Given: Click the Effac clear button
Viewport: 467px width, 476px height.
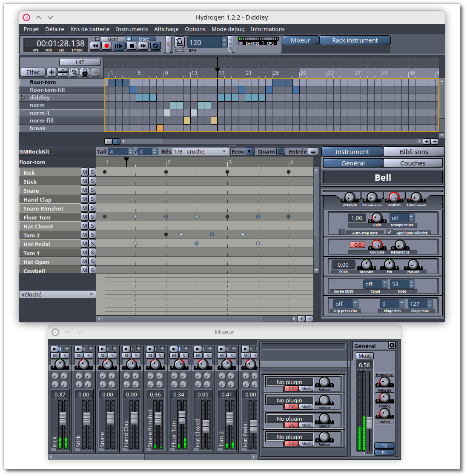Looking at the screenshot, I should [33, 72].
